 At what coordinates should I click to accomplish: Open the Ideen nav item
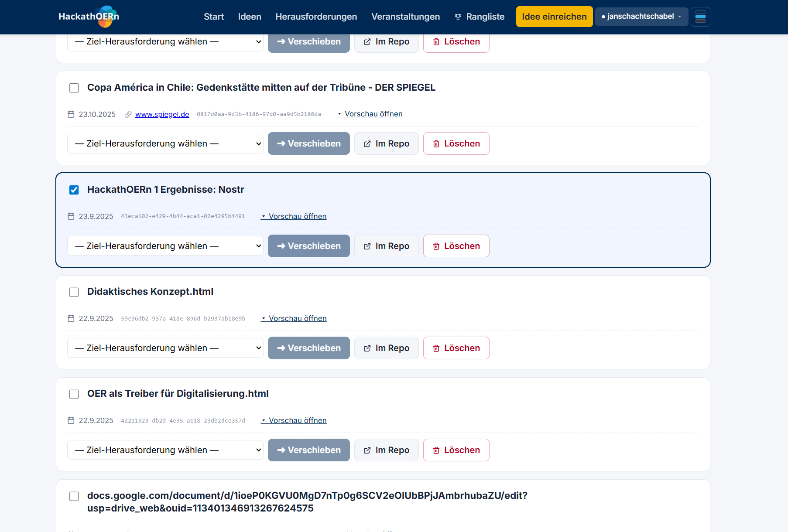[x=250, y=17]
